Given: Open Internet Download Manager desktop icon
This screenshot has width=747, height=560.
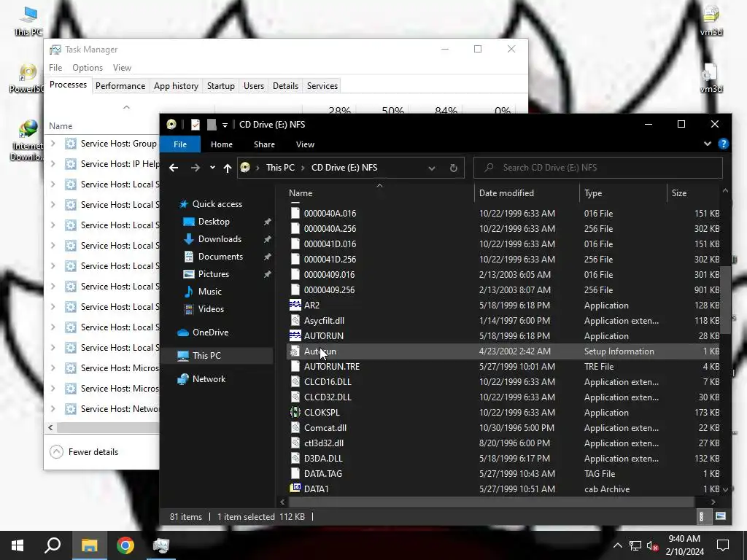Looking at the screenshot, I should (28, 141).
